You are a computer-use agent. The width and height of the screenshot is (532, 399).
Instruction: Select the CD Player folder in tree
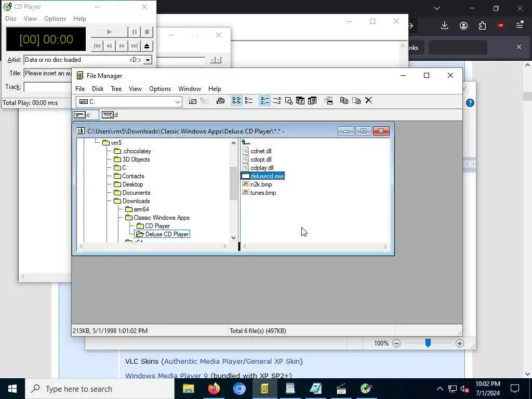pyautogui.click(x=153, y=226)
